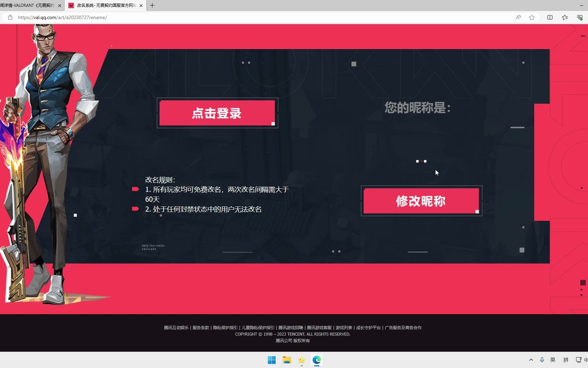Click COPYRIGHT 1998 – 2023 TENCENT text
This screenshot has height=368, width=588.
tap(293, 334)
